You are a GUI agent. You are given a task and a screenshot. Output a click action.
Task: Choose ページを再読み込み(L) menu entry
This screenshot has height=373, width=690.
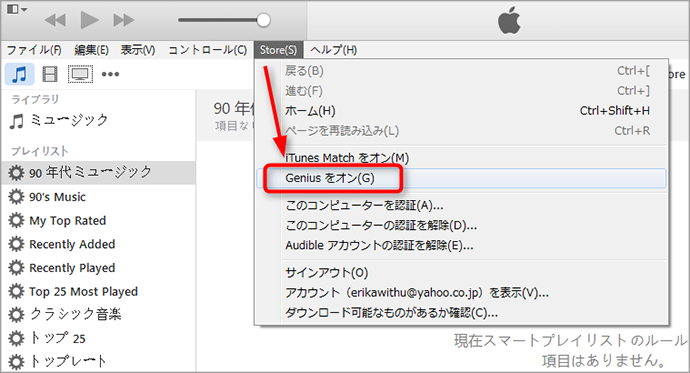point(461,131)
